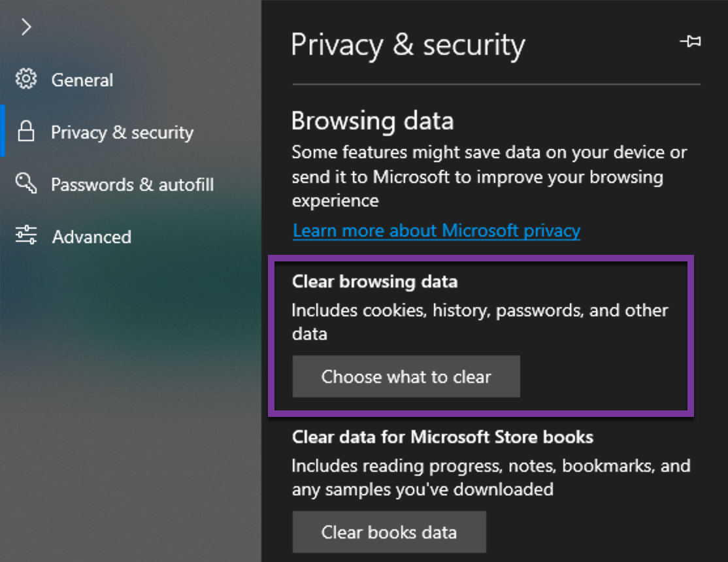728x562 pixels.
Task: Open Learn more about Microsoft privacy link
Action: click(x=437, y=231)
